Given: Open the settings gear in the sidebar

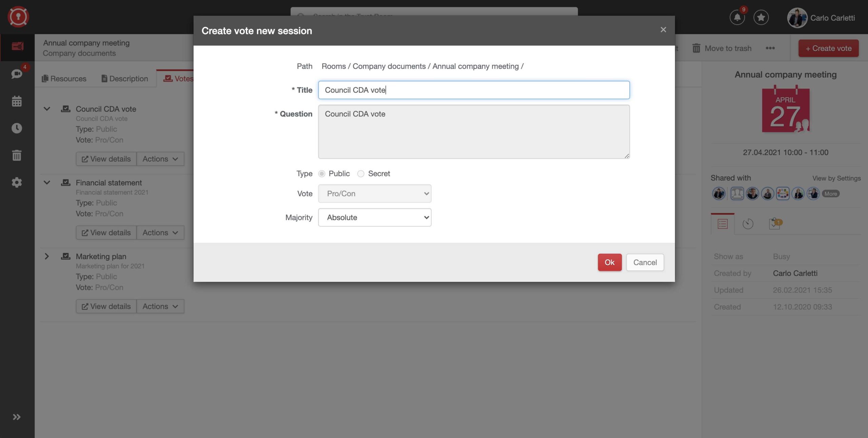Looking at the screenshot, I should point(16,182).
